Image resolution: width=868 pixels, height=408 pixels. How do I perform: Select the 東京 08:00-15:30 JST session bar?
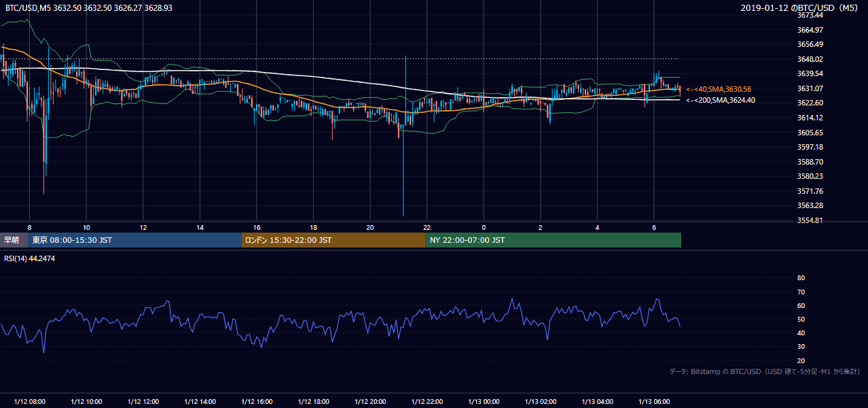[135, 240]
